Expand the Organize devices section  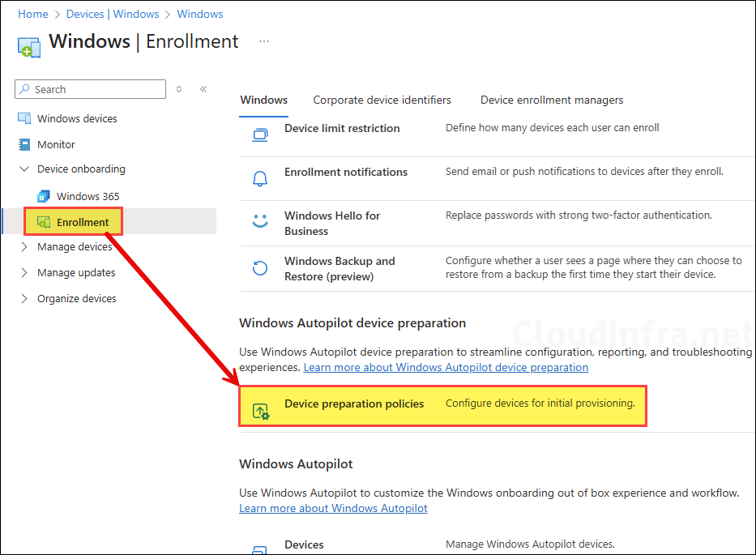(23, 299)
